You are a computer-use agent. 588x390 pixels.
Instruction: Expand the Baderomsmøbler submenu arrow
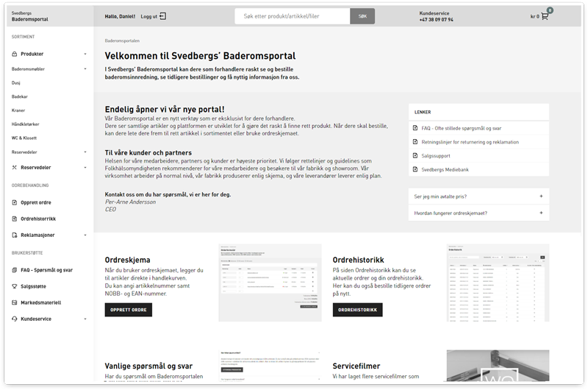(85, 69)
